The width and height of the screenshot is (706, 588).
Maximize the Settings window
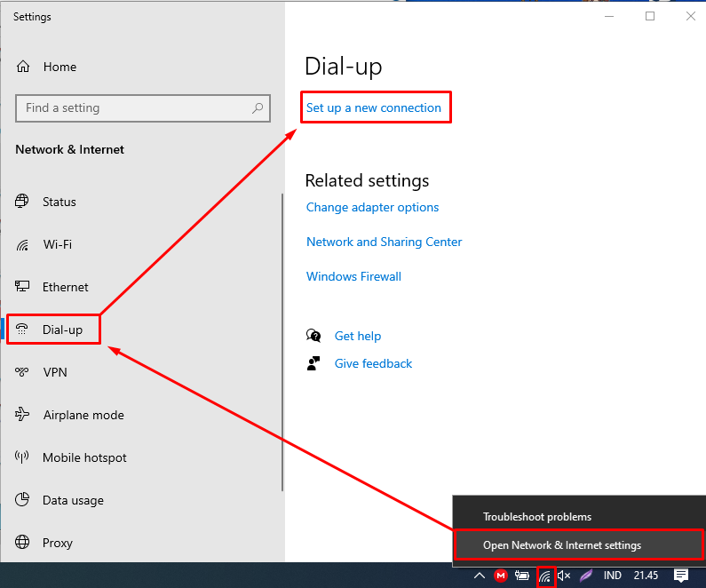click(650, 16)
